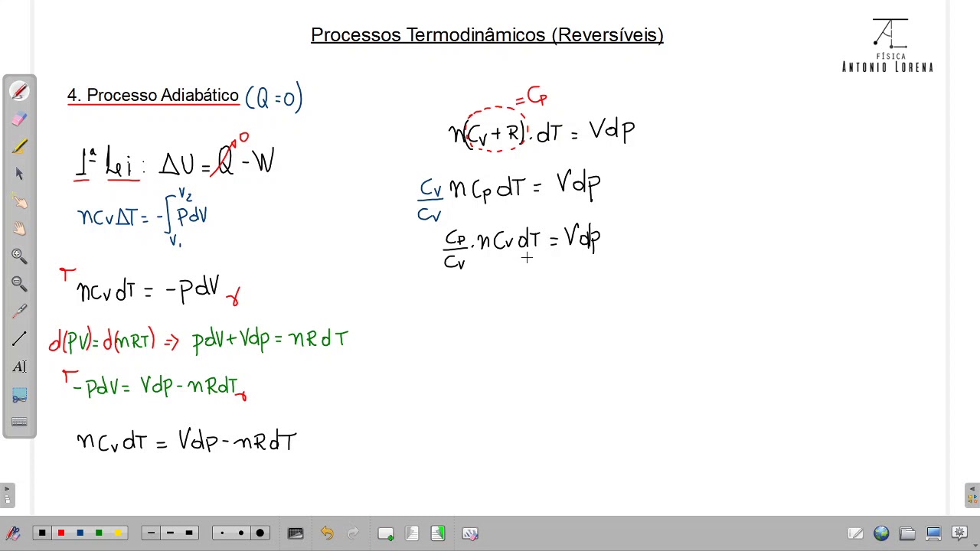
Task: Set thin line thickness
Action: coord(151,533)
